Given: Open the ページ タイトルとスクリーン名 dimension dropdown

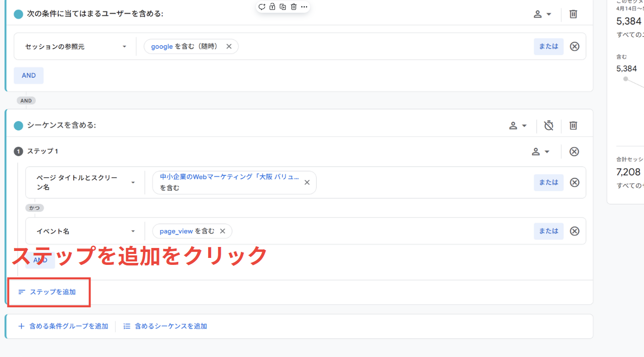Looking at the screenshot, I should (x=86, y=182).
